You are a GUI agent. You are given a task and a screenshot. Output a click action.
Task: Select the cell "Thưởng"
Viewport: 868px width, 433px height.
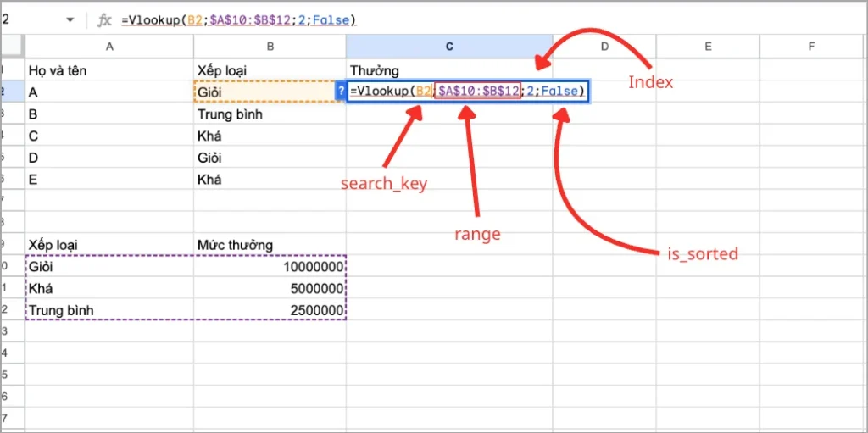coord(449,70)
